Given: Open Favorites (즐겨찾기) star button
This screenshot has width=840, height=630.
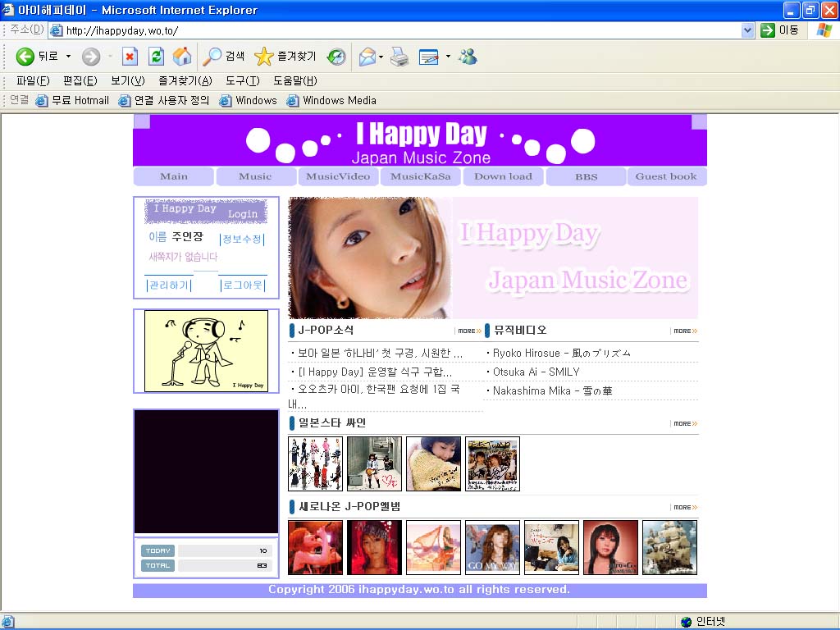Looking at the screenshot, I should [285, 57].
